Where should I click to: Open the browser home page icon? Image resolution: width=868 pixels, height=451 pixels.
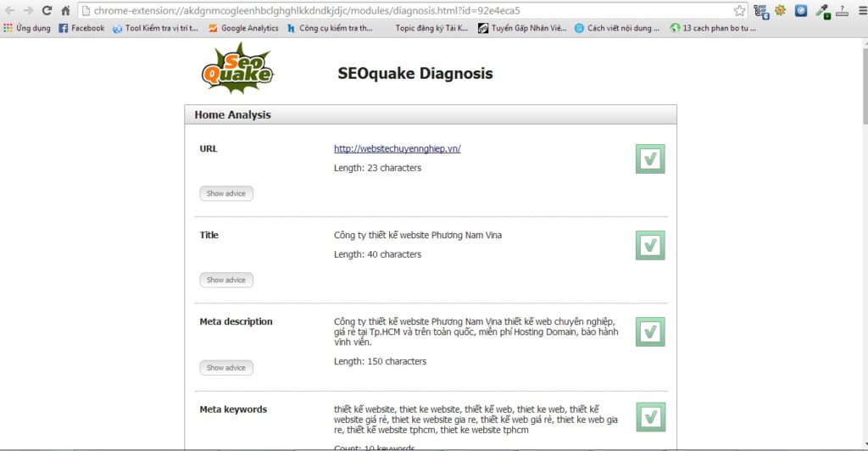point(65,10)
